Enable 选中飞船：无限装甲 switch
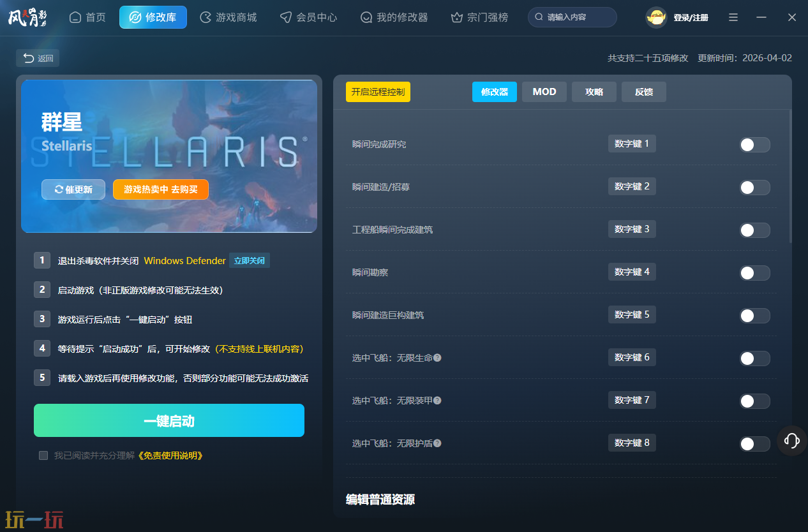The width and height of the screenshot is (808, 532). [x=754, y=401]
